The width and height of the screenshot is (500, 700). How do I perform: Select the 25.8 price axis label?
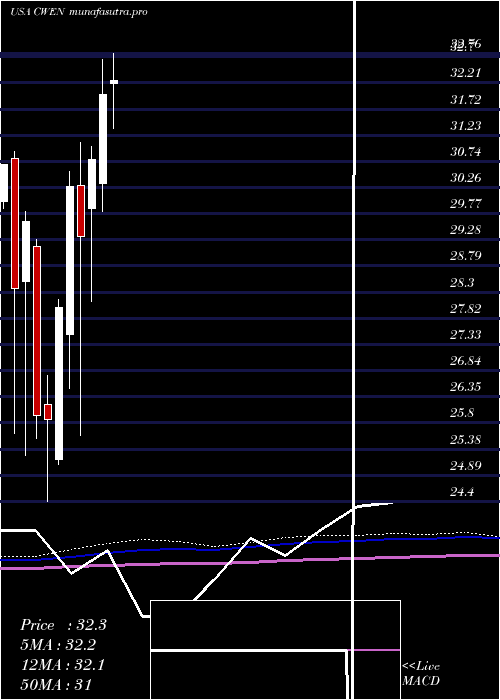[462, 413]
